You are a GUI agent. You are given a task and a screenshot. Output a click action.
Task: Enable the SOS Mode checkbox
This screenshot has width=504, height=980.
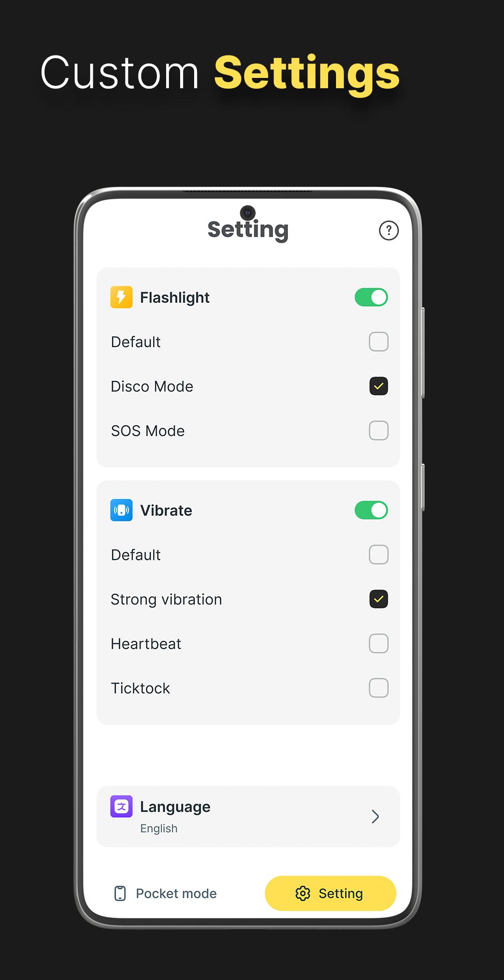click(378, 430)
